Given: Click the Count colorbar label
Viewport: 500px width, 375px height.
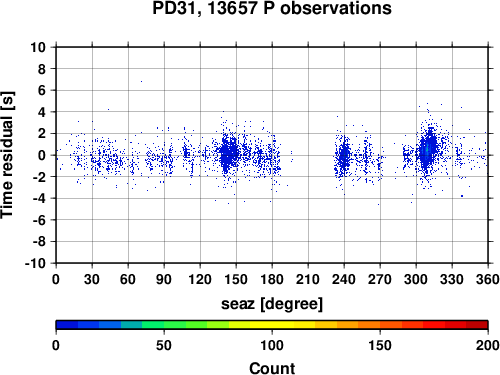Looking at the screenshot, I should [x=272, y=368].
